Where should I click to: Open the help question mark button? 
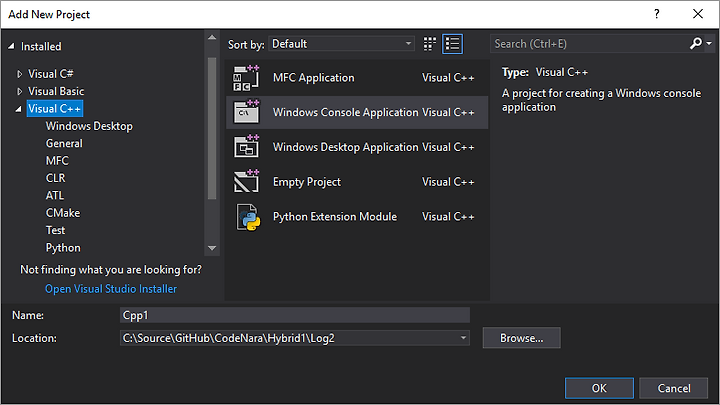(x=657, y=14)
